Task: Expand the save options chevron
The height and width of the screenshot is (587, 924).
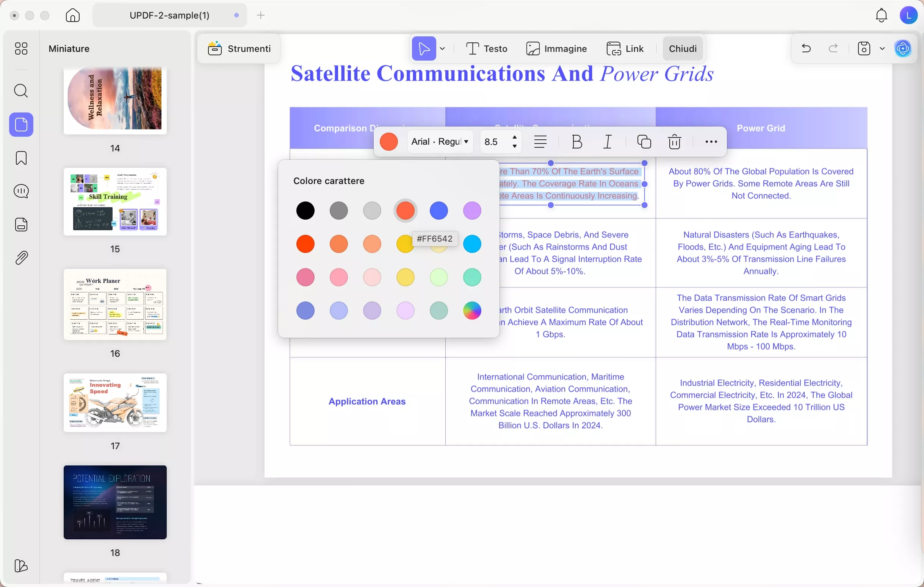Action: click(882, 48)
